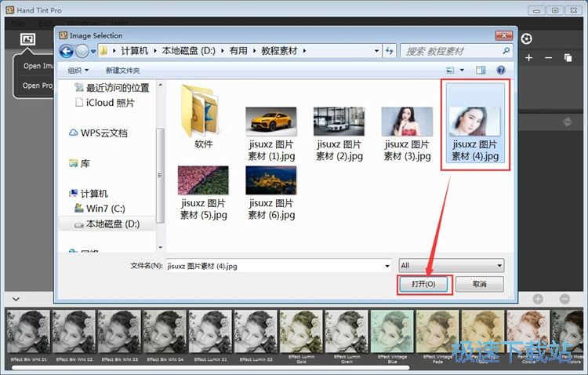Image resolution: width=588 pixels, height=375 pixels.
Task: Open the recent pages dropdown arrow
Action: 93,51
